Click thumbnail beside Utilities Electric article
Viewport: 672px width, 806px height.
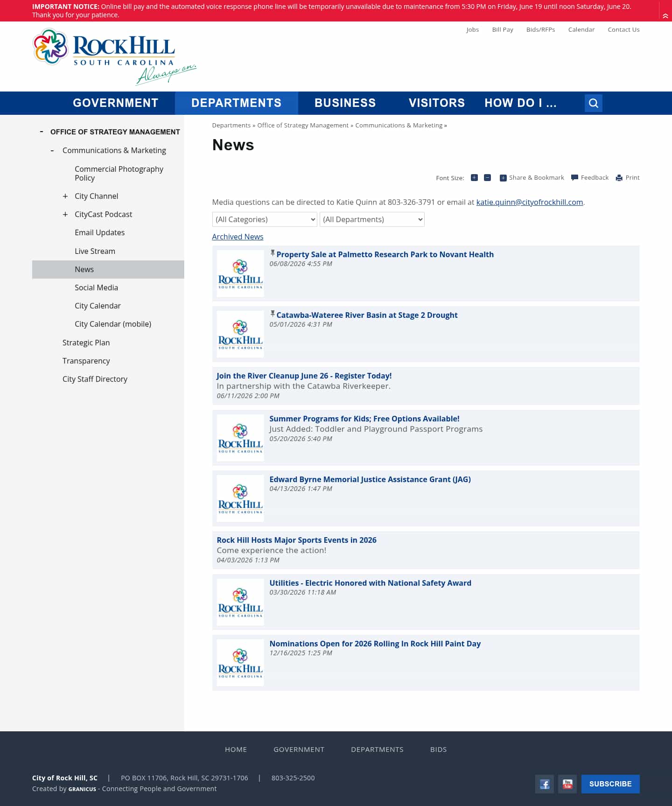pyautogui.click(x=240, y=602)
